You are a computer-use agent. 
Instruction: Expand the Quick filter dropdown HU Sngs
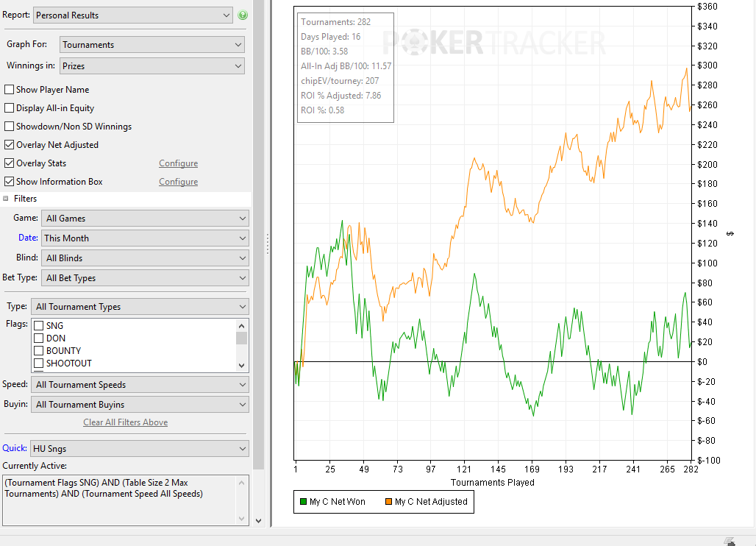pyautogui.click(x=139, y=449)
